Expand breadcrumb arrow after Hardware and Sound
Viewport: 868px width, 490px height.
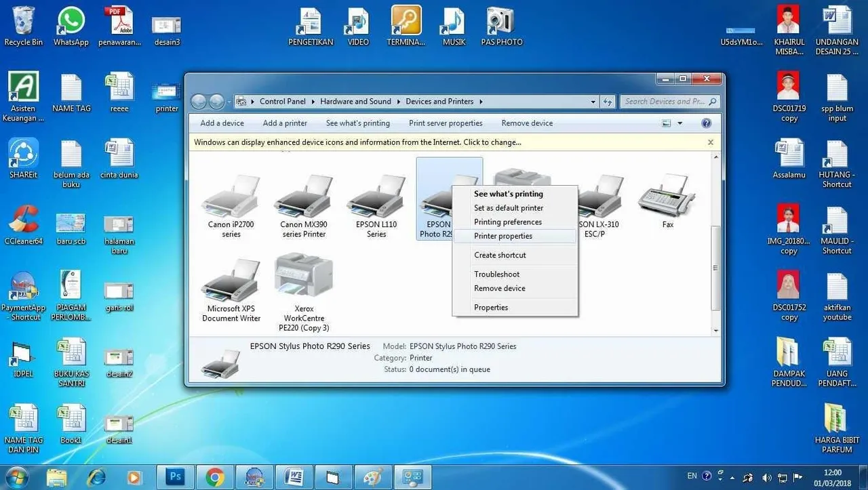pyautogui.click(x=399, y=102)
